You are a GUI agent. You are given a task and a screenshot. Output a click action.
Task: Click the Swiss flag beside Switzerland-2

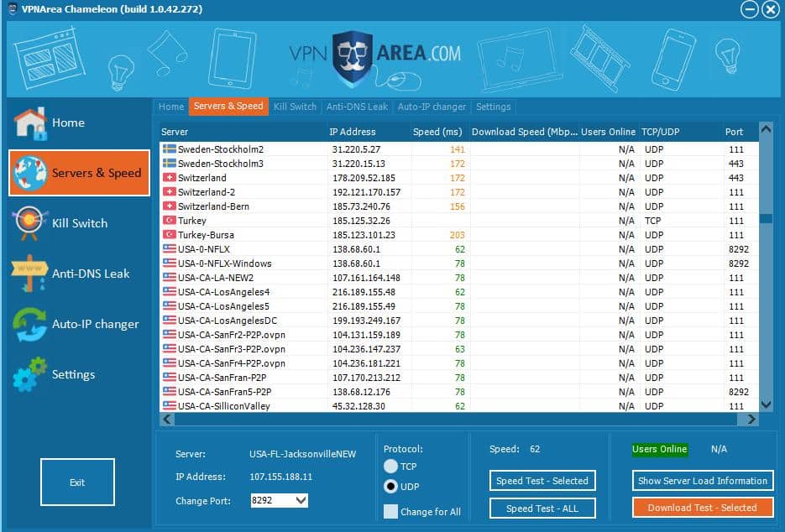[x=170, y=192]
